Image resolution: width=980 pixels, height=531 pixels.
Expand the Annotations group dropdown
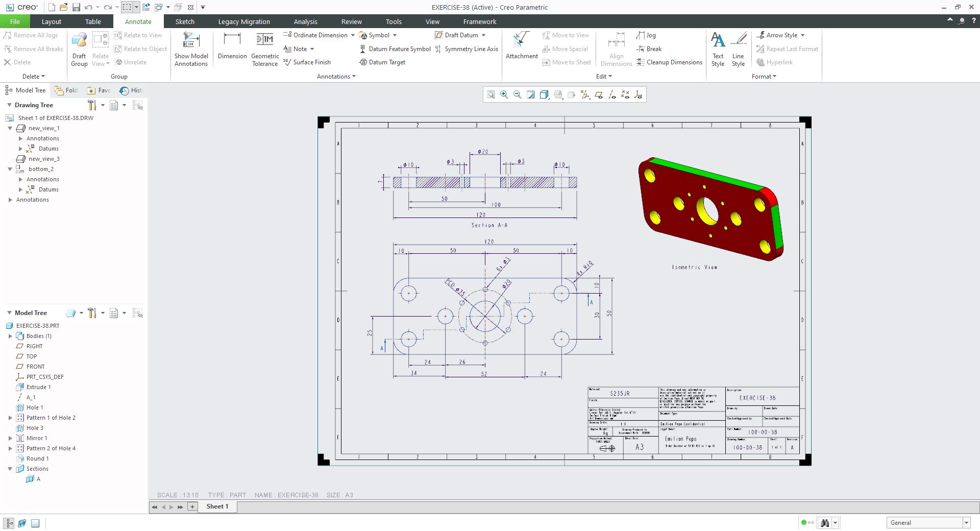[x=336, y=77]
